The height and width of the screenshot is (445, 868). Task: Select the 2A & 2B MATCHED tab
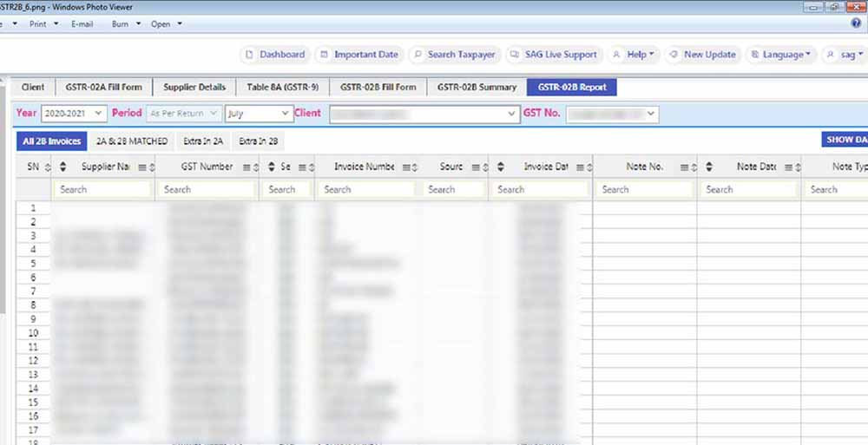pos(132,141)
